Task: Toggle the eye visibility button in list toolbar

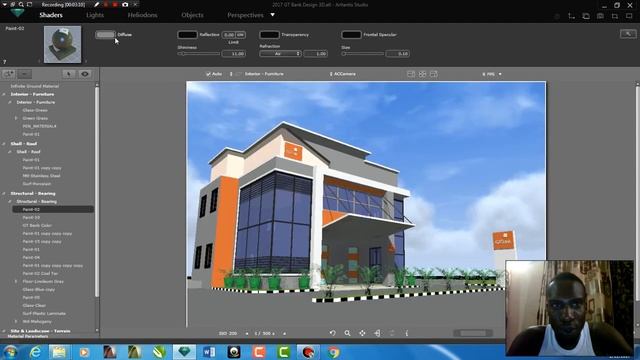Action: [85, 74]
